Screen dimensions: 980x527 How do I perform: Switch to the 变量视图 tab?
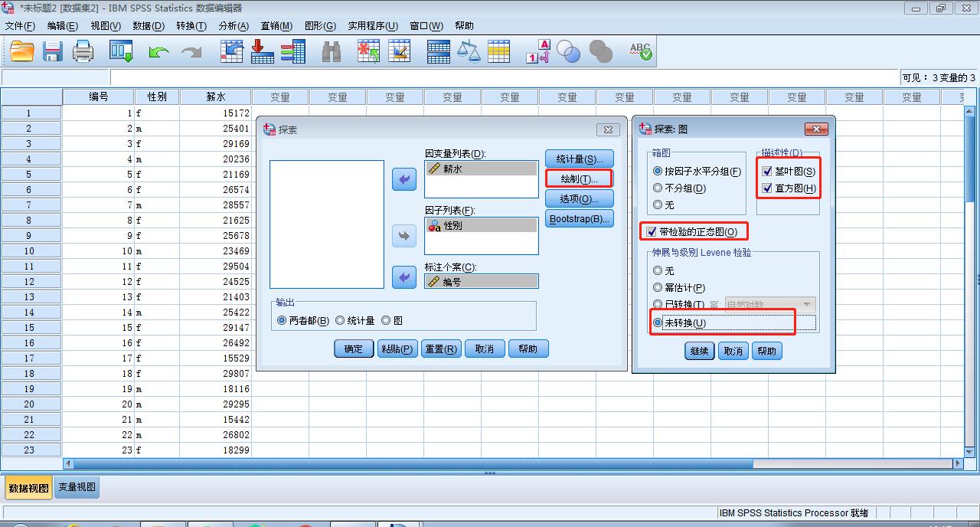pos(77,487)
